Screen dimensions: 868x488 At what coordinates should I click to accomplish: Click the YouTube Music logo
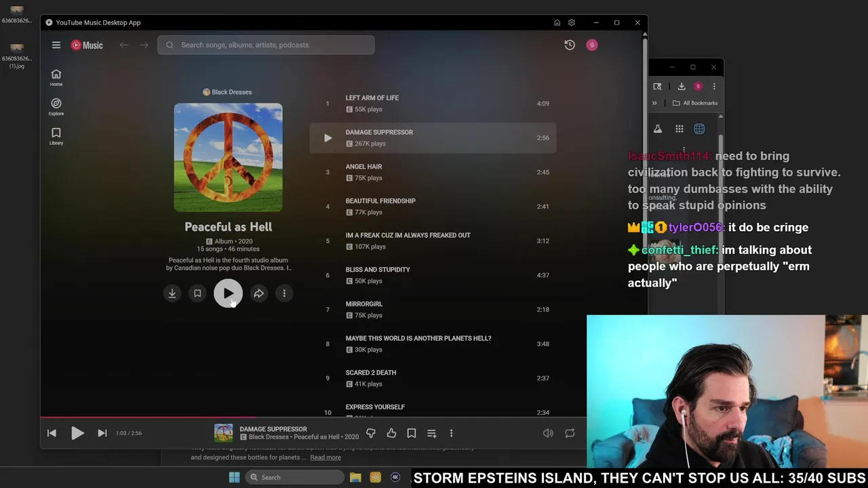point(87,45)
